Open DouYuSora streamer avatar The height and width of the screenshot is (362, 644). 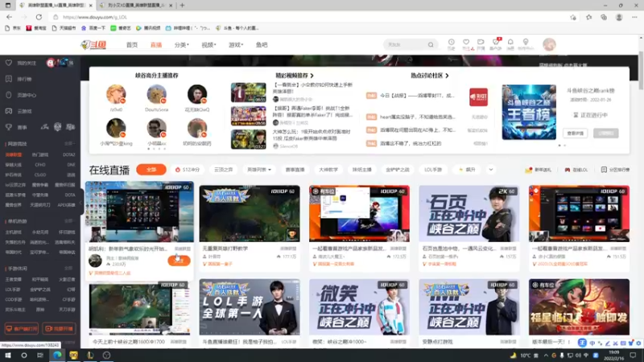[156, 94]
